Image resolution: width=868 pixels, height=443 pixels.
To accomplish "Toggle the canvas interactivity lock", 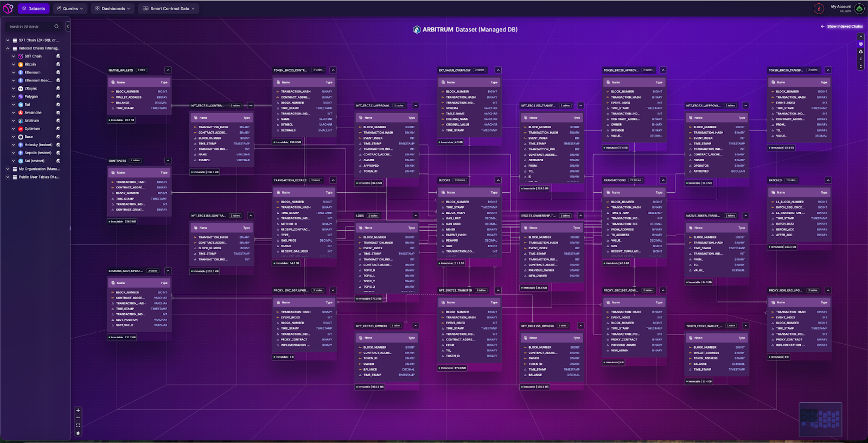I will [78, 433].
